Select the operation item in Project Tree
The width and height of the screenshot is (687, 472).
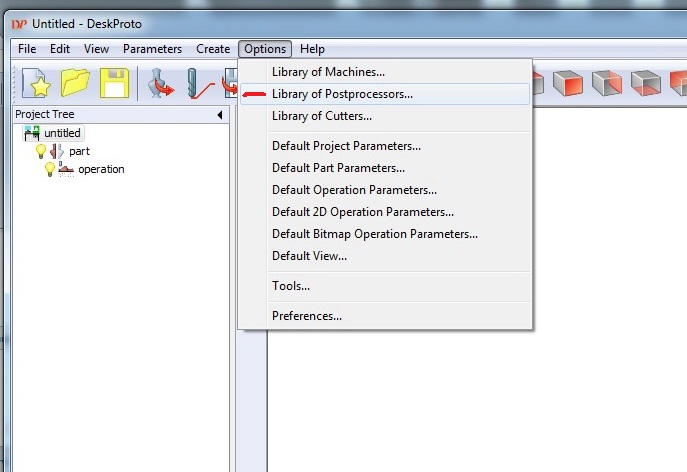pos(101,169)
